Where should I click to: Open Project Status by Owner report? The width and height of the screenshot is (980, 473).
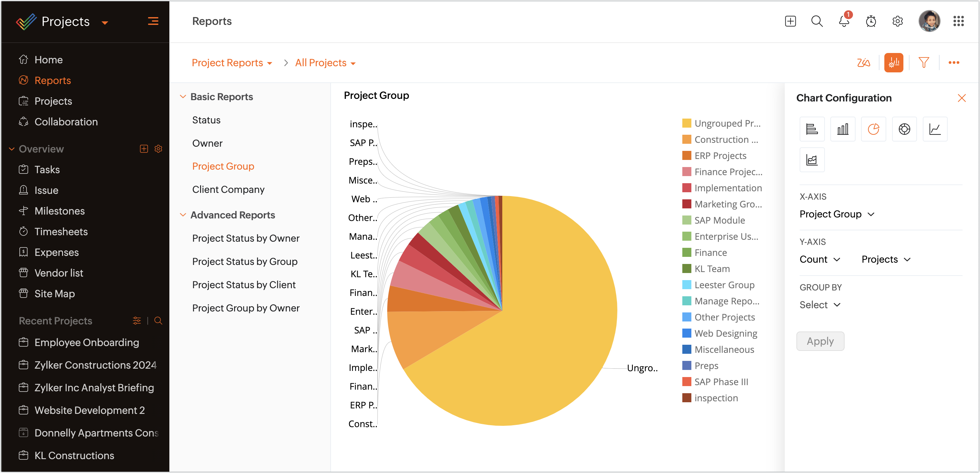245,238
